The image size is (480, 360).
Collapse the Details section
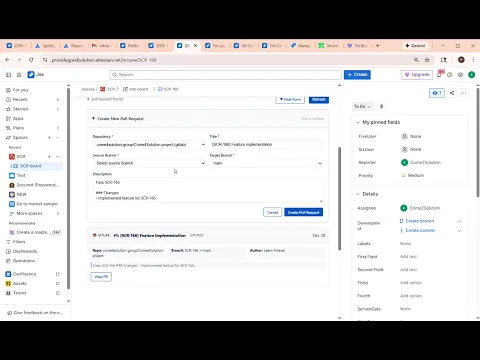pyautogui.click(x=358, y=194)
